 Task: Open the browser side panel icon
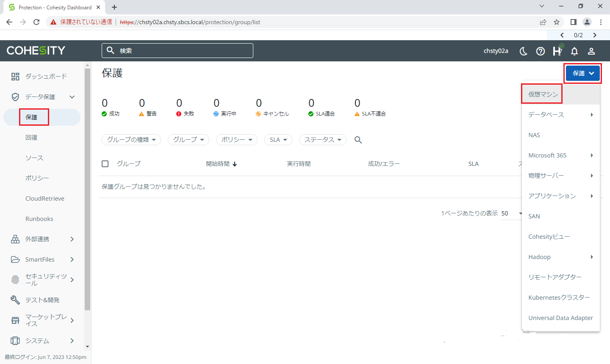coord(573,22)
